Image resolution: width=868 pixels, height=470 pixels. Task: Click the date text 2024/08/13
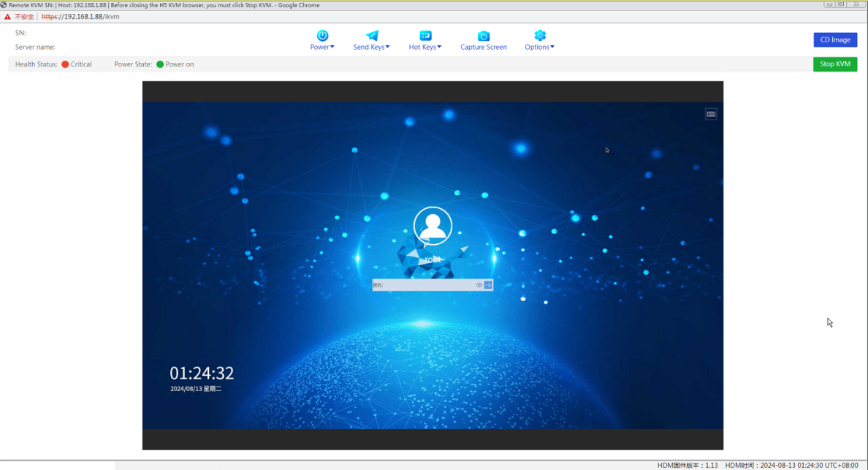pyautogui.click(x=186, y=389)
